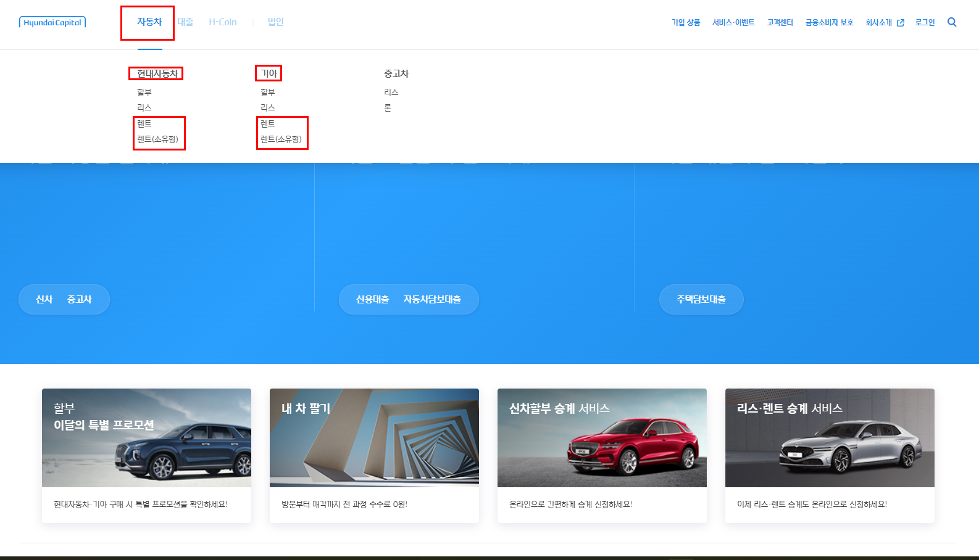Click the external link icon beside 회사소개

[x=901, y=23]
